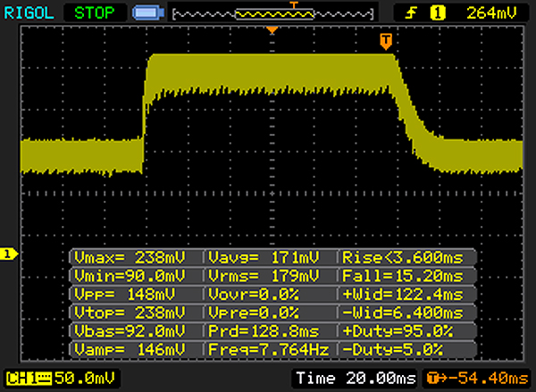The height and width of the screenshot is (392, 536).
Task: Click the -54.40ms trigger offset readout
Action: 478,379
